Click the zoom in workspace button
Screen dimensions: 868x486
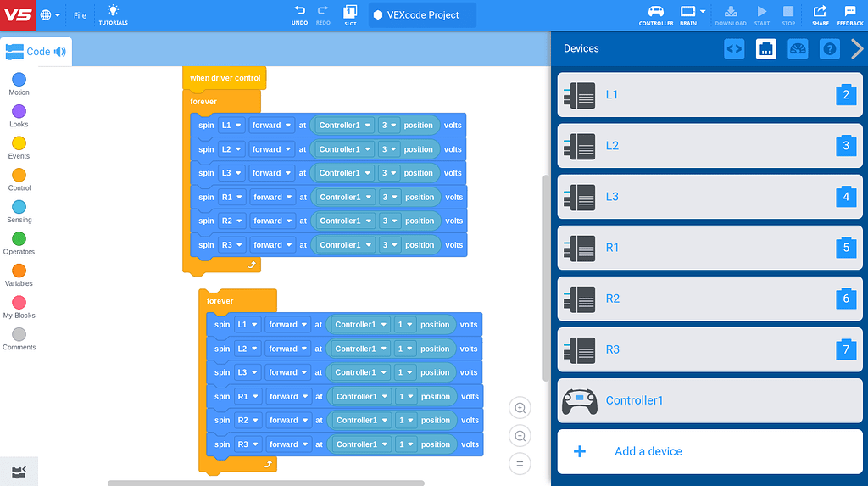pyautogui.click(x=520, y=408)
